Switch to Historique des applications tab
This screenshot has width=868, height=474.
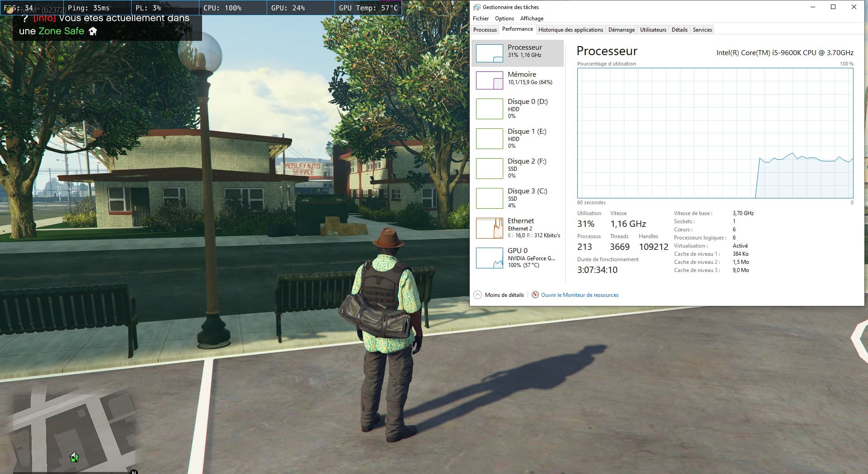click(571, 30)
